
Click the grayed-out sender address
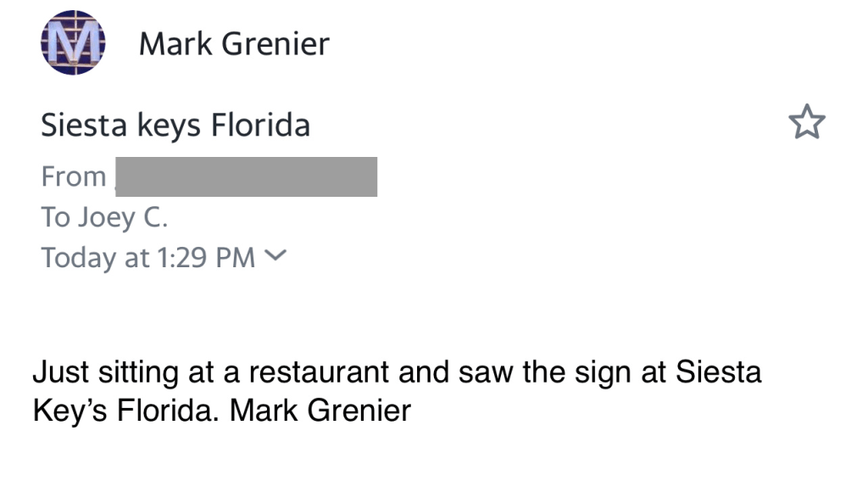coord(246,177)
